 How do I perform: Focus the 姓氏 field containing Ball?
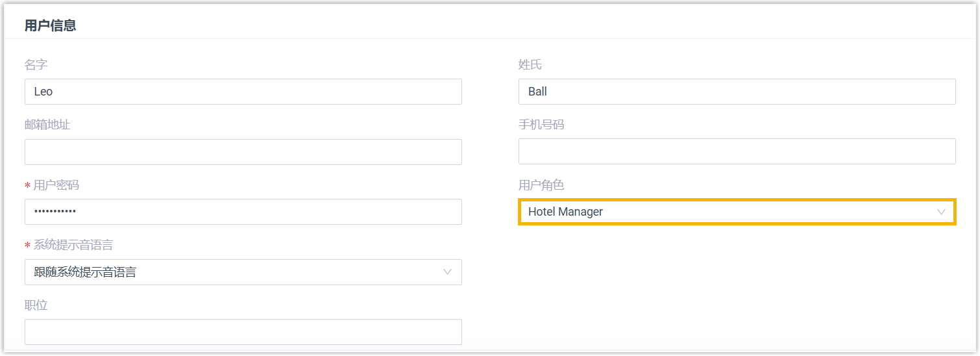click(x=737, y=92)
